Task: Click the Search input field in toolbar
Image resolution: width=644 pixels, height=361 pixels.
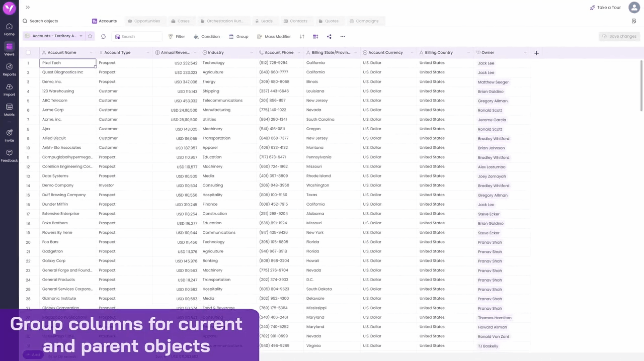Action: click(138, 37)
